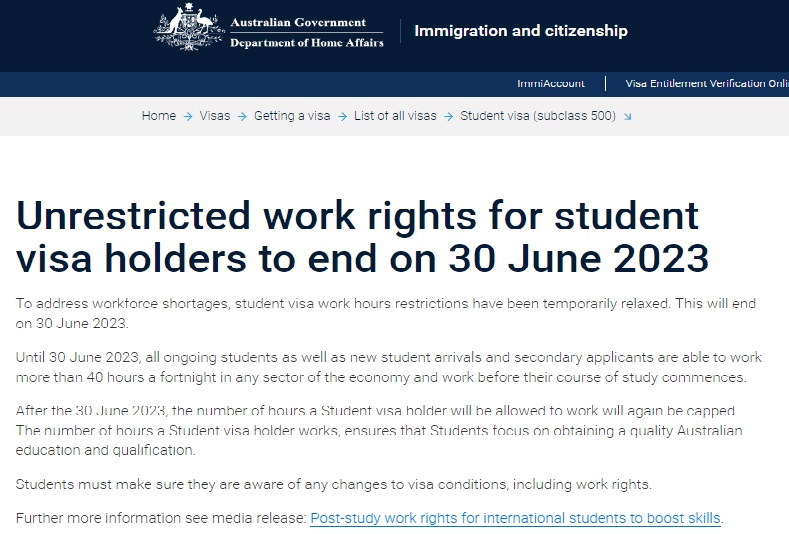The width and height of the screenshot is (789, 534).
Task: Open the Getting a visa breadcrumb
Action: point(292,116)
